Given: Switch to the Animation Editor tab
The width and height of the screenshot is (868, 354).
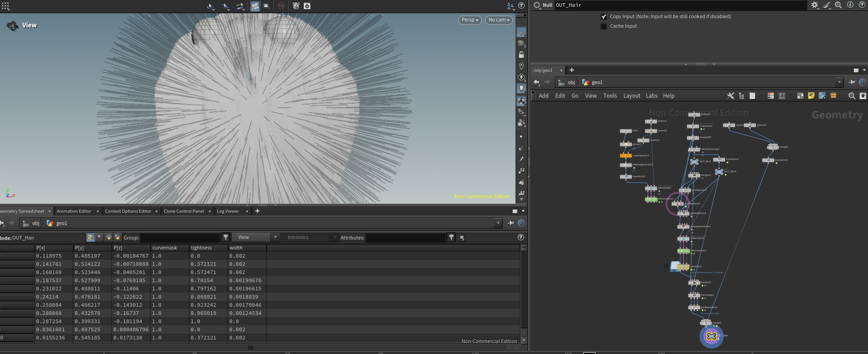Looking at the screenshot, I should pyautogui.click(x=74, y=211).
